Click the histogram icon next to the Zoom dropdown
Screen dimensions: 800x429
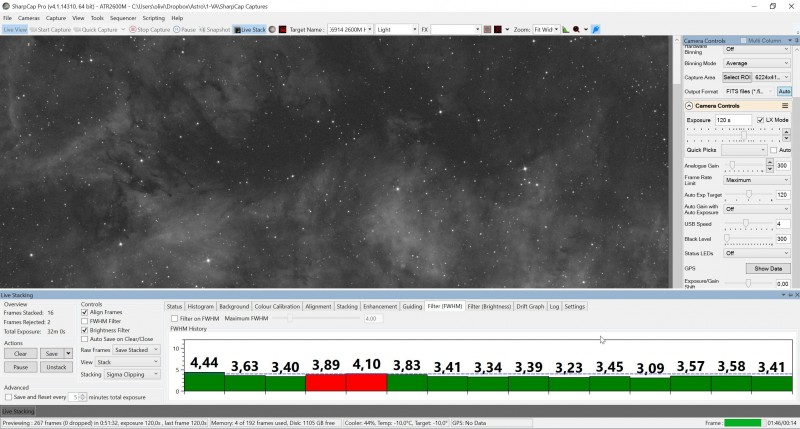click(x=566, y=30)
